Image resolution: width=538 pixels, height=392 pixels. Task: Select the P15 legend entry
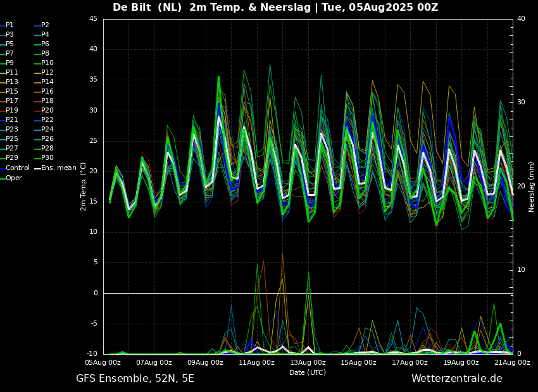pos(11,92)
